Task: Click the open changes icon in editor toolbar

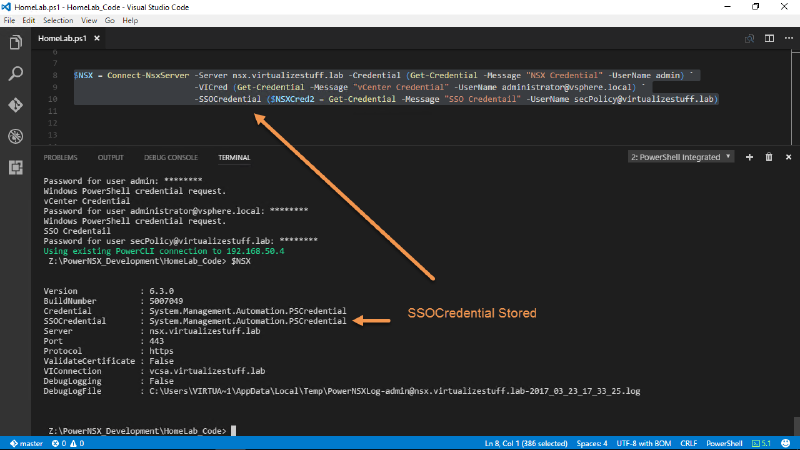Action: pyautogui.click(x=749, y=39)
